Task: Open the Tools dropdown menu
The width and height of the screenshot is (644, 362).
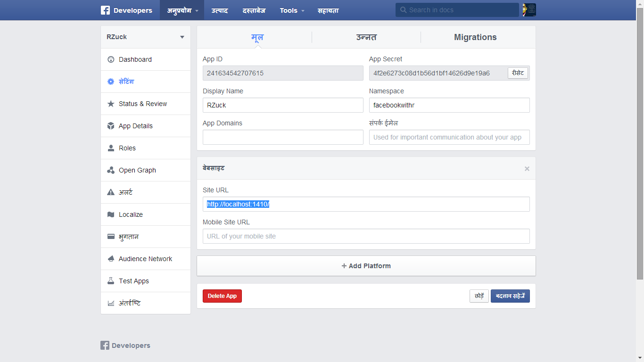Action: [x=292, y=10]
